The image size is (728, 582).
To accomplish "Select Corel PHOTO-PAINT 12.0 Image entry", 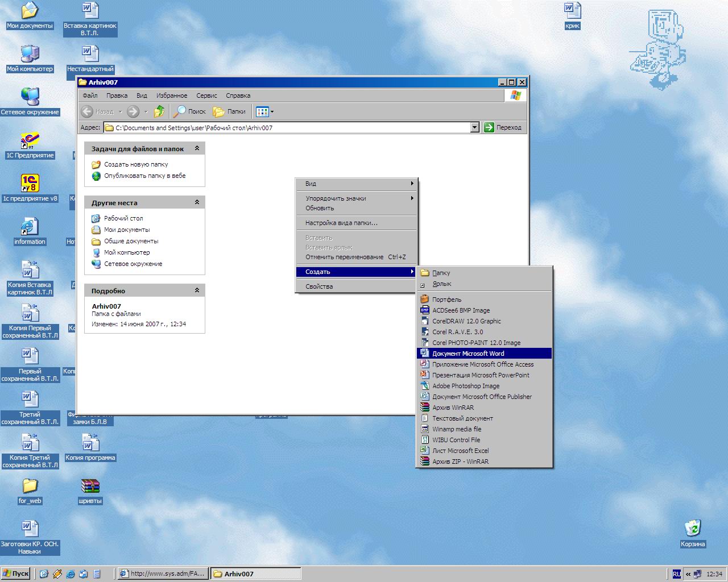I will point(485,343).
